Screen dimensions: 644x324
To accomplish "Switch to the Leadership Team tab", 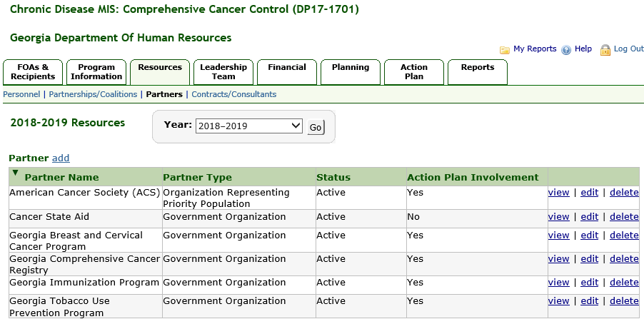I will (223, 72).
